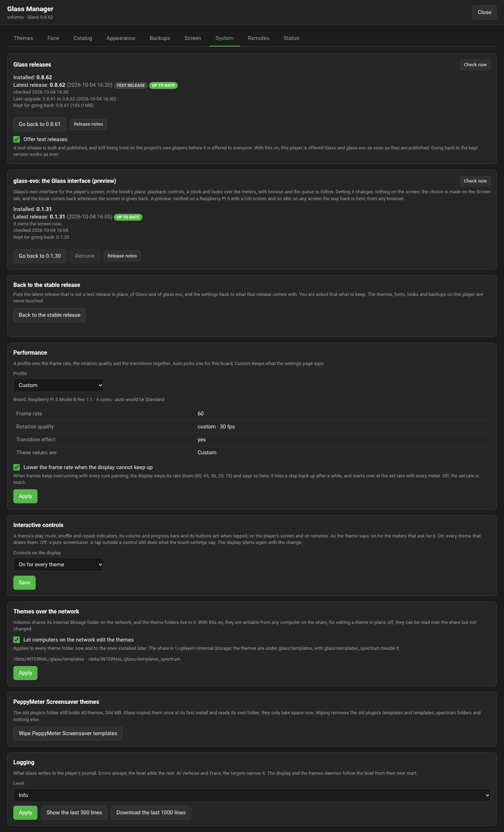Click the TEST RELEASE badge

click(131, 85)
